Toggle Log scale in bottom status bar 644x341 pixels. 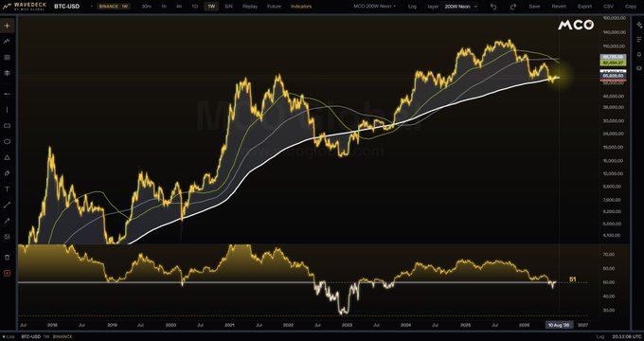pos(600,336)
